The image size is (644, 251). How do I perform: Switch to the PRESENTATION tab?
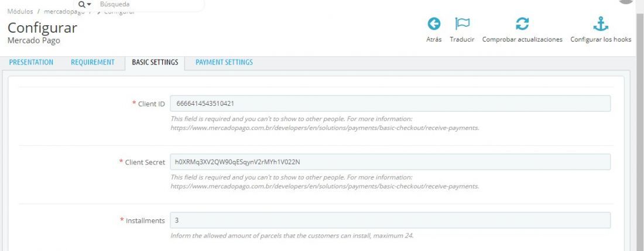31,63
